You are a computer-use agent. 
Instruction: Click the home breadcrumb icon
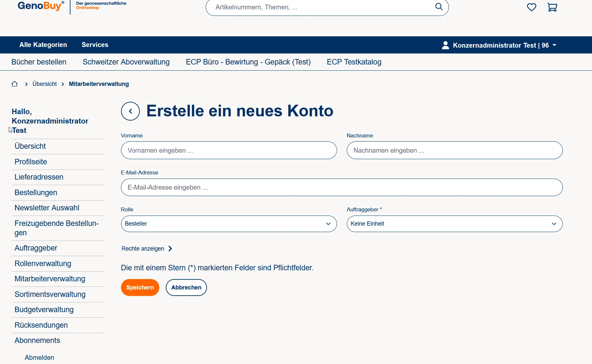(x=15, y=84)
